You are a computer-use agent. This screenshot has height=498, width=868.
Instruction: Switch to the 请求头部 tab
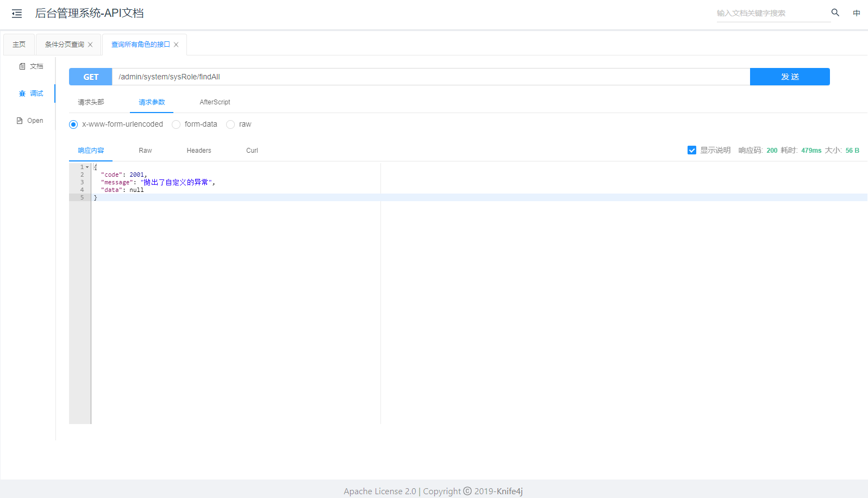pos(91,102)
